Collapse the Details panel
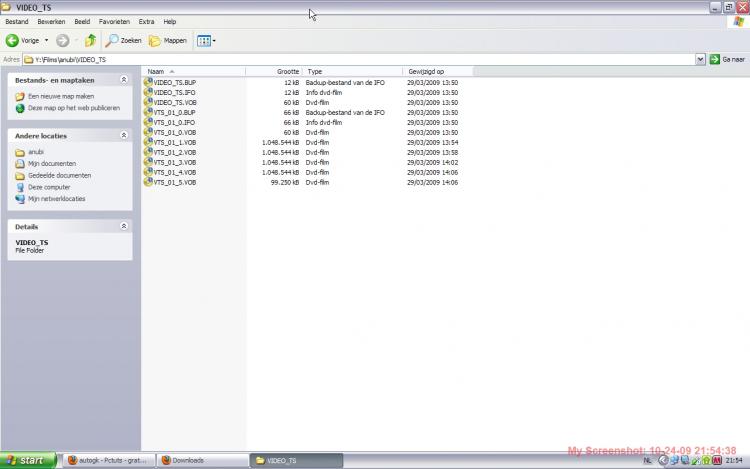This screenshot has width=750, height=469. 123,226
